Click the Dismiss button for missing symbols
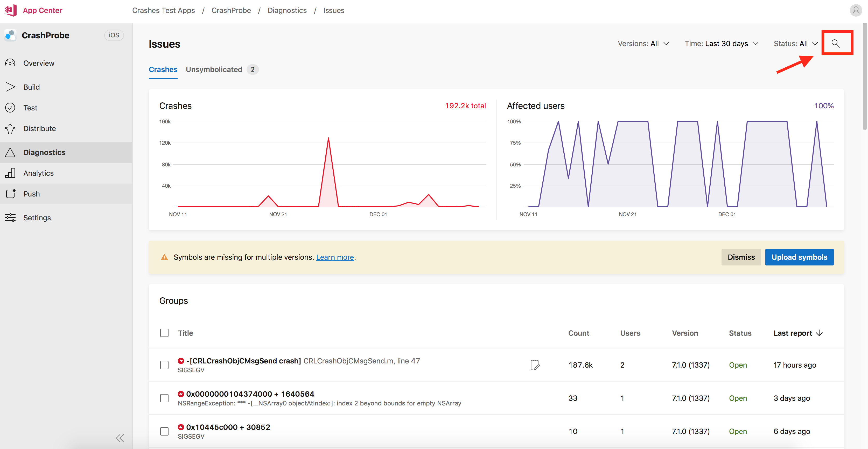 741,257
